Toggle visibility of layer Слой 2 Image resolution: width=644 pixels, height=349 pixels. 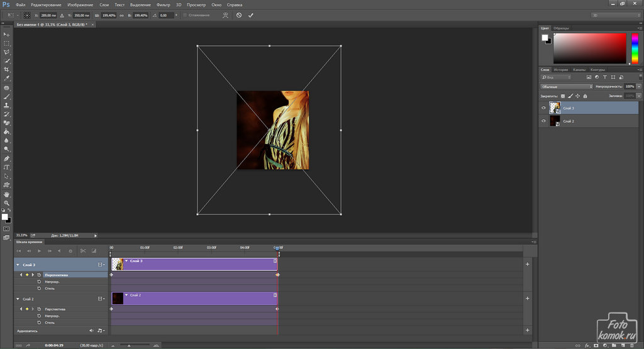pyautogui.click(x=544, y=121)
